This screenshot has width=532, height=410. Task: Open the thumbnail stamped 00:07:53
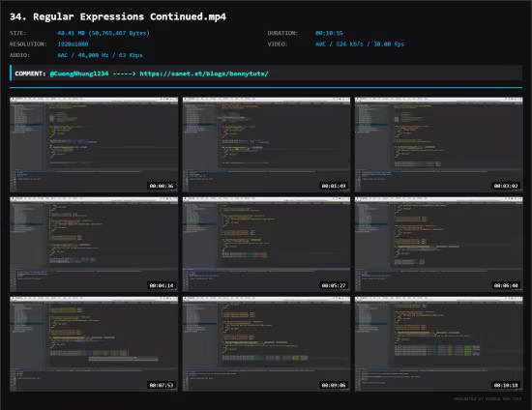pos(94,344)
